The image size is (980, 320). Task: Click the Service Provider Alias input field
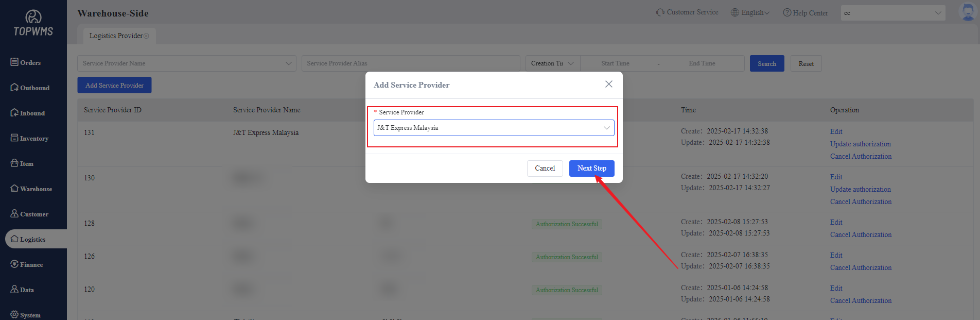pyautogui.click(x=410, y=63)
